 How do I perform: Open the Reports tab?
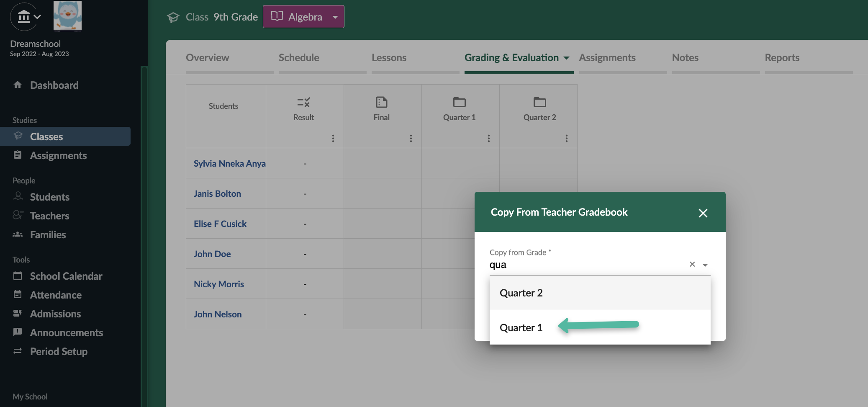pyautogui.click(x=782, y=58)
